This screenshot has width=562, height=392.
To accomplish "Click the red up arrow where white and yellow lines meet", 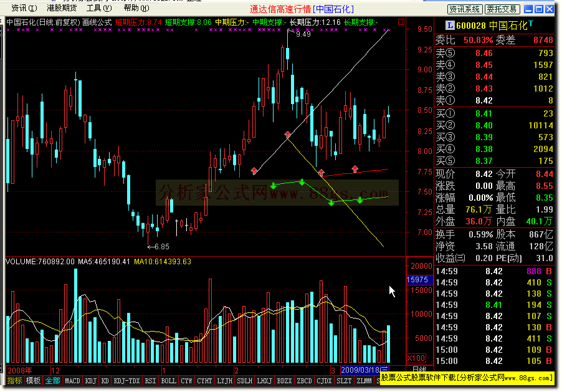I will click(x=287, y=135).
